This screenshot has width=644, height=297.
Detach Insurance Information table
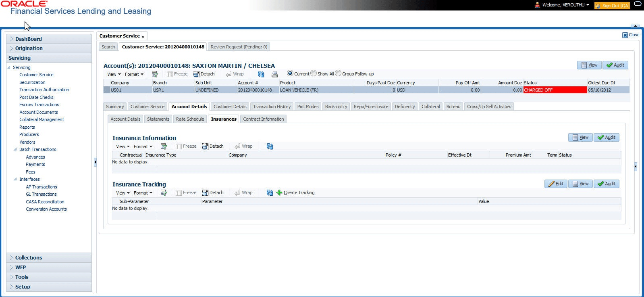tap(213, 146)
